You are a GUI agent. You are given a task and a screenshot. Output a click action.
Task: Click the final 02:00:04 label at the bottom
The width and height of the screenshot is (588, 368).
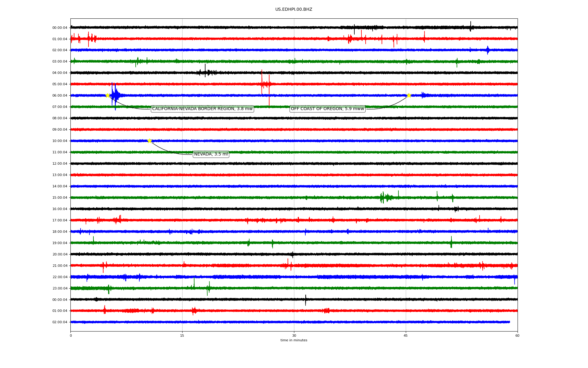60,322
